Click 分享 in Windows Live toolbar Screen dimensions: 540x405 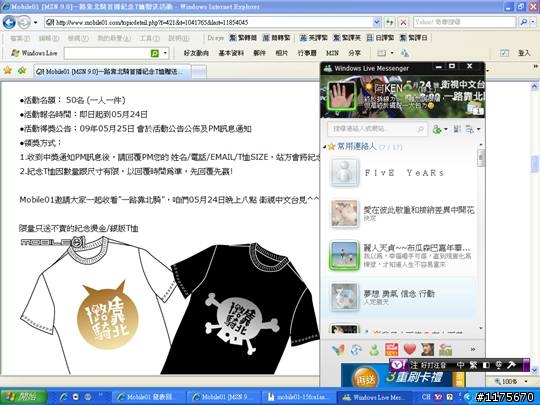[354, 53]
